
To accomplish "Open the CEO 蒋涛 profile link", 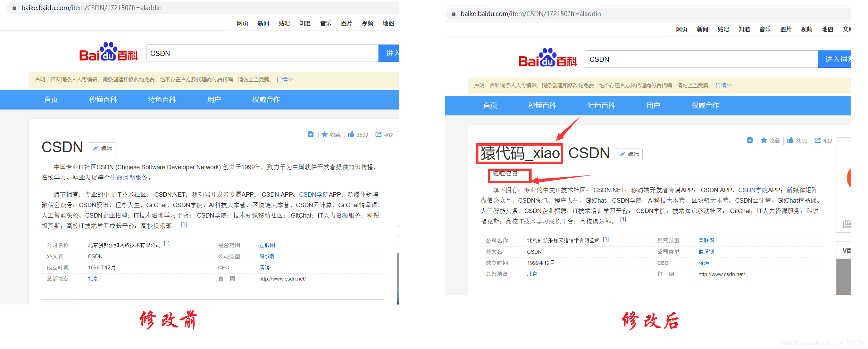I will coord(265,267).
